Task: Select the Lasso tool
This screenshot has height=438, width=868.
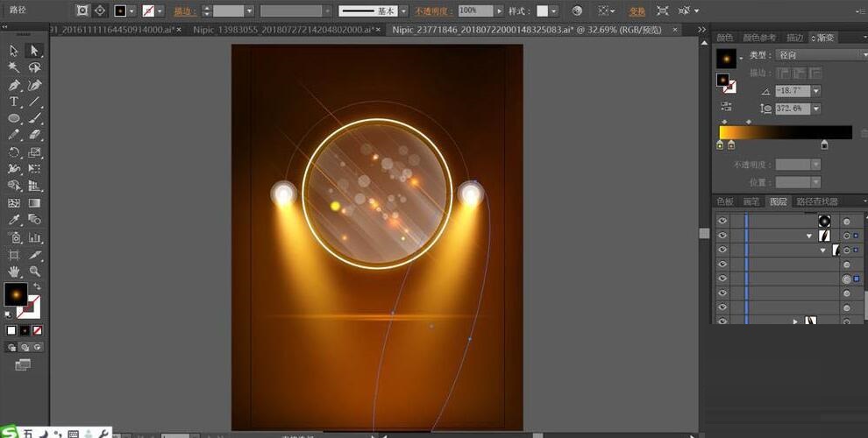Action: pos(34,67)
